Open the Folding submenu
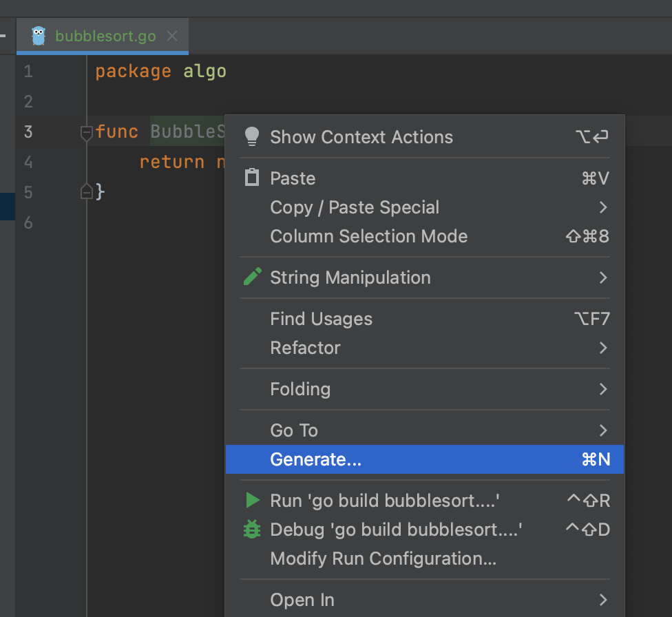Viewport: 672px width, 617px height. 300,389
